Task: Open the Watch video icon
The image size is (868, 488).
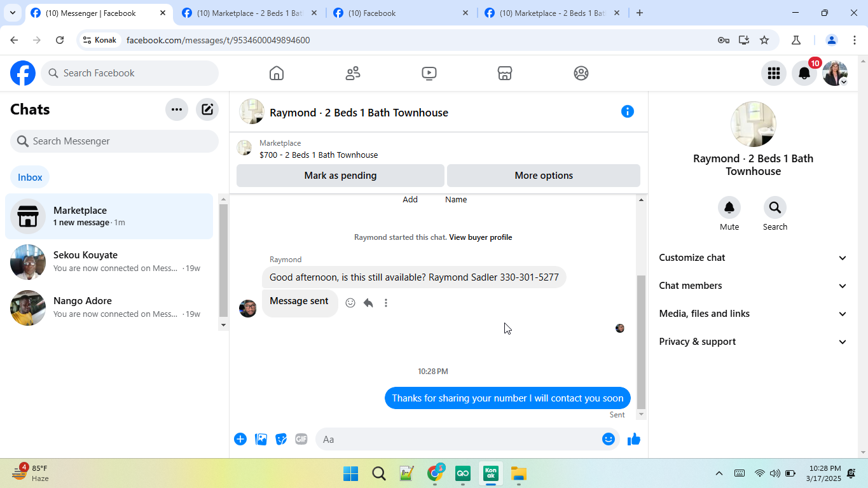Action: [429, 73]
